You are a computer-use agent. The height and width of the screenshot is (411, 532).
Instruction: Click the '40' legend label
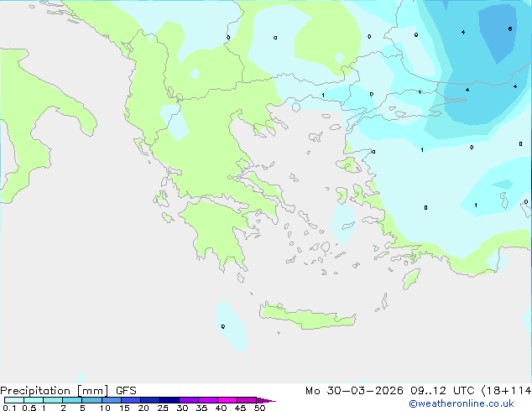[221, 408]
